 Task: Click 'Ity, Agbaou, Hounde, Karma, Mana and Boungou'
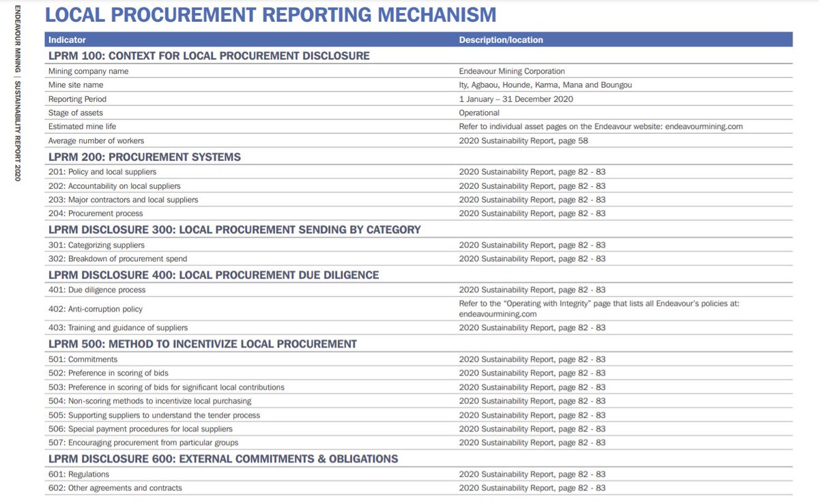tap(547, 85)
